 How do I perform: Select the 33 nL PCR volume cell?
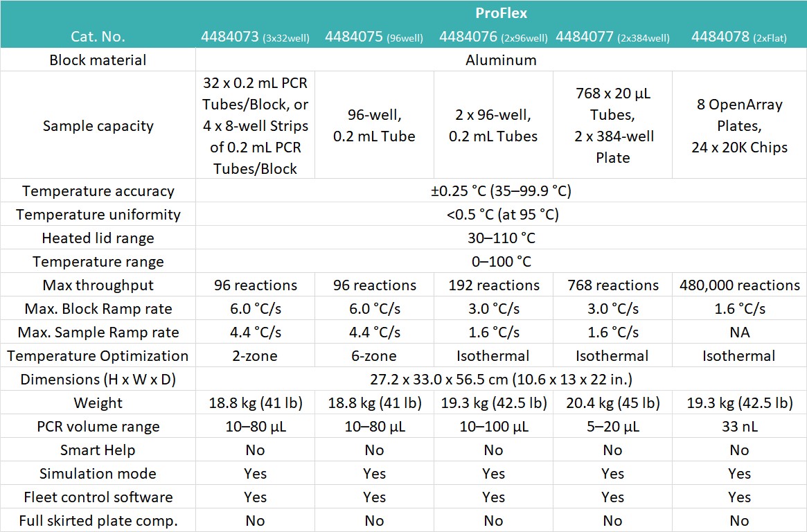(739, 427)
